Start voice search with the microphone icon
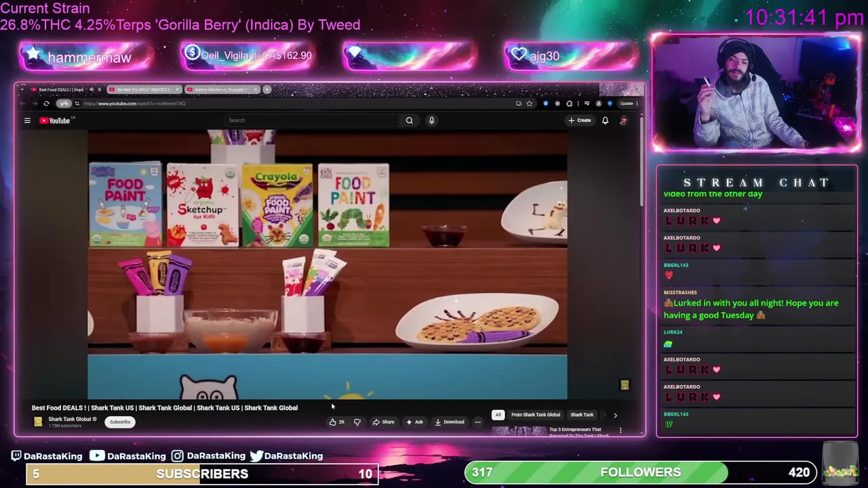 [431, 120]
